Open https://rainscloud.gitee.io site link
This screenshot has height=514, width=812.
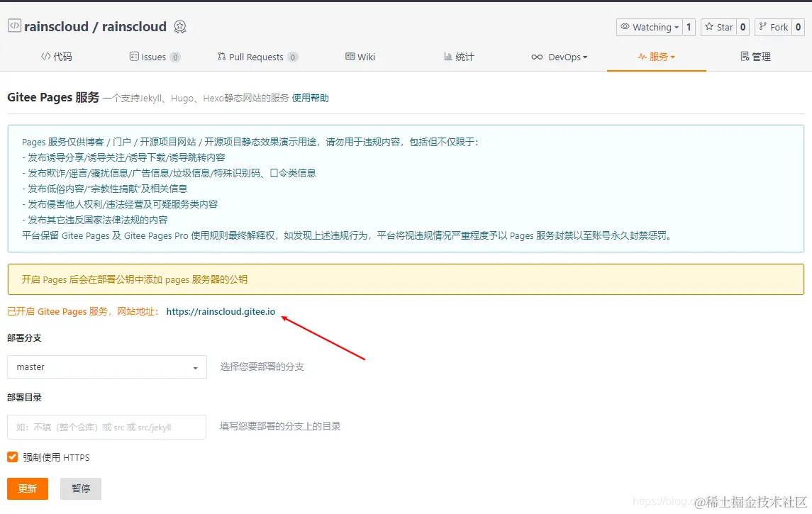(221, 312)
